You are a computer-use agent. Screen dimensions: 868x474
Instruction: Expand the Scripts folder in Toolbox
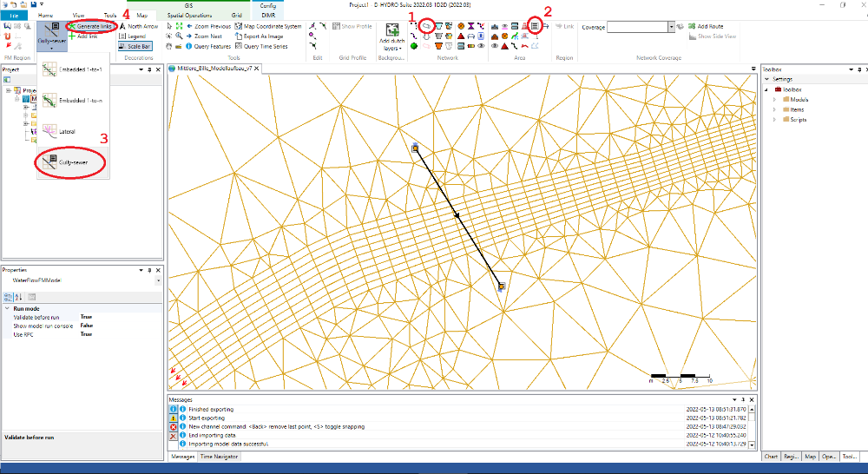pyautogui.click(x=774, y=120)
